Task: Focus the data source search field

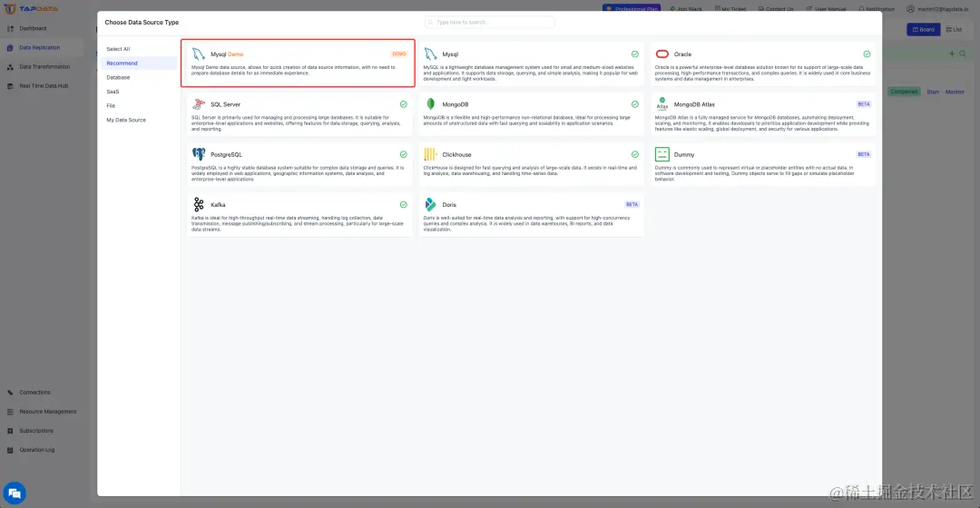Action: pos(489,23)
